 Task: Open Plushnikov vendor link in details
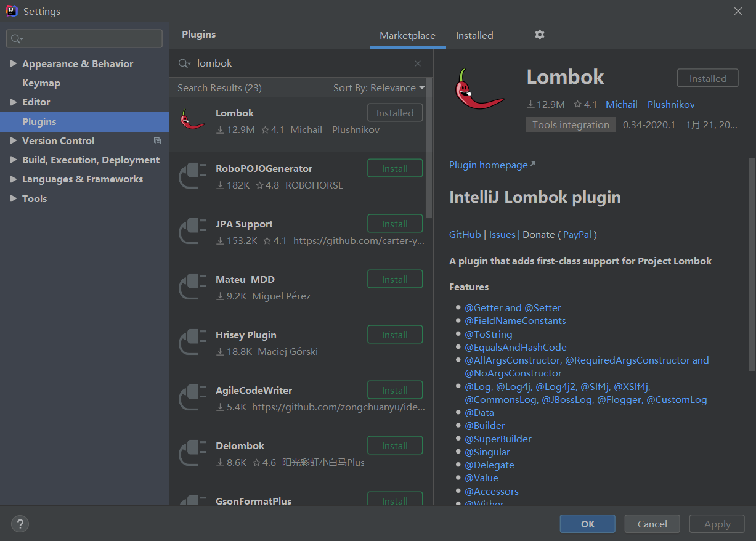[671, 104]
